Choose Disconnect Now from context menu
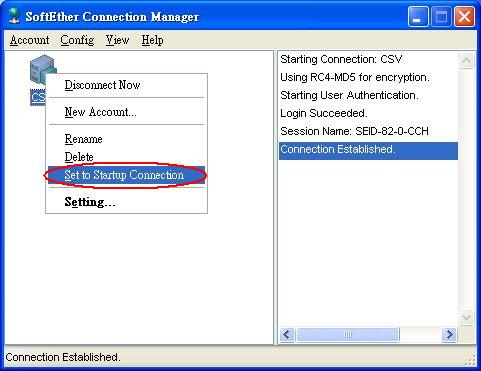Screen dimensions: 481x371 coord(126,85)
